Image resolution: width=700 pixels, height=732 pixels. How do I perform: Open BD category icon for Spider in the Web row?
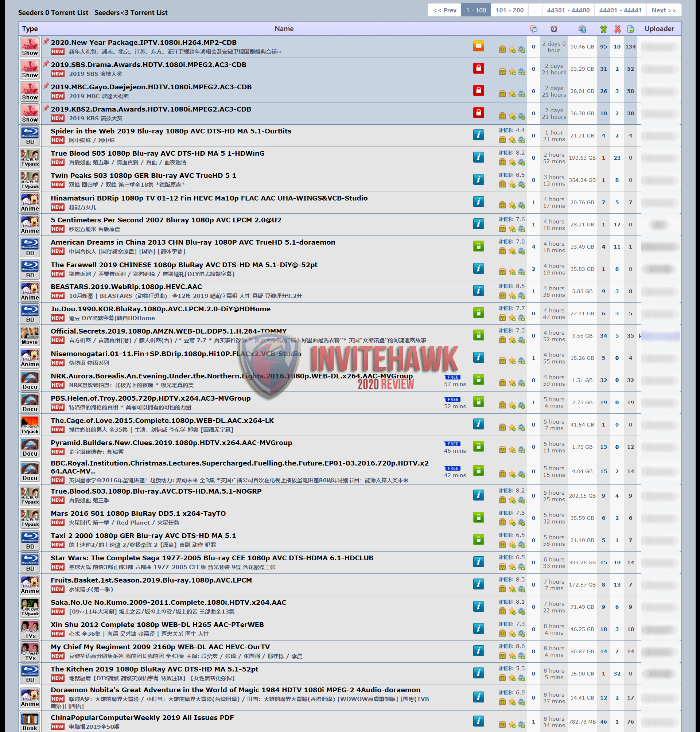(x=30, y=136)
